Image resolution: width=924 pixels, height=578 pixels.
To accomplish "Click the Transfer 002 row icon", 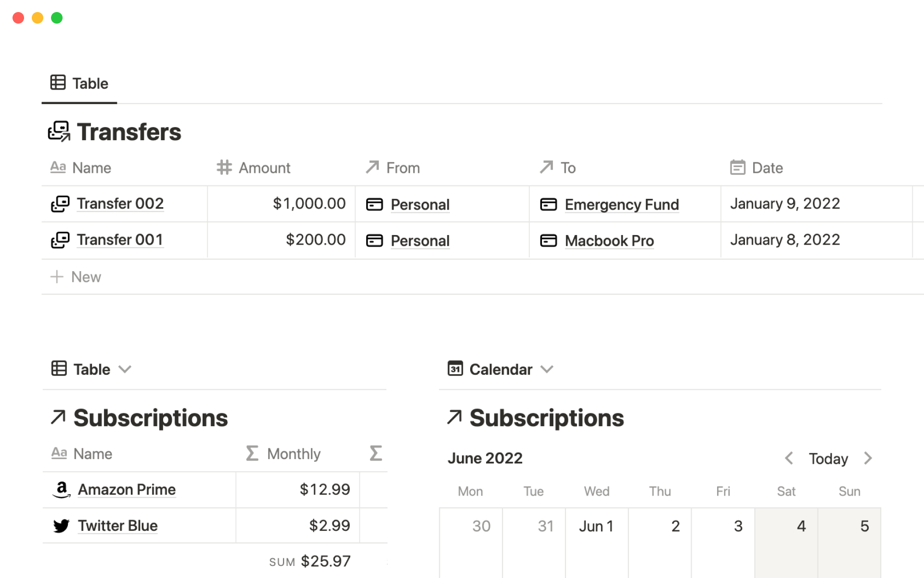I will (60, 204).
